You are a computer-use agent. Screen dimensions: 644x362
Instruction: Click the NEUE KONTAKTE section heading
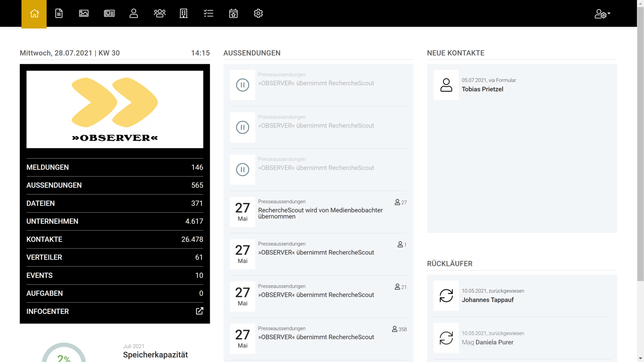click(455, 53)
